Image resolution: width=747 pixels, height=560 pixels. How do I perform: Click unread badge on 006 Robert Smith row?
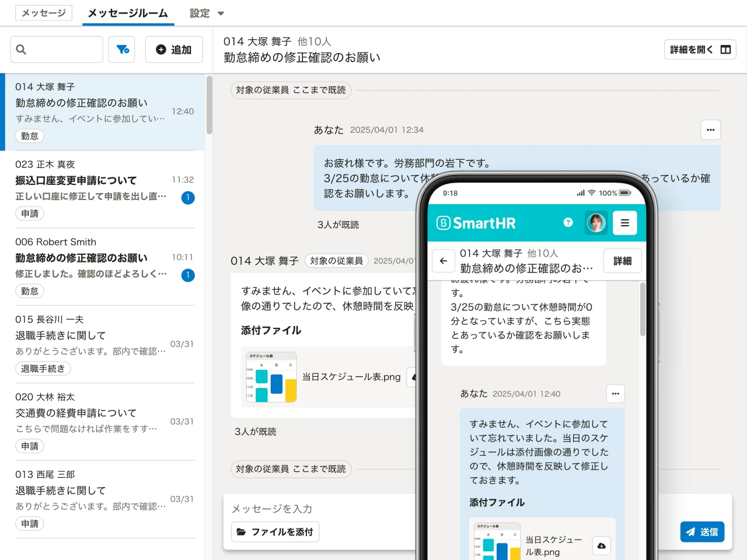coord(188,275)
